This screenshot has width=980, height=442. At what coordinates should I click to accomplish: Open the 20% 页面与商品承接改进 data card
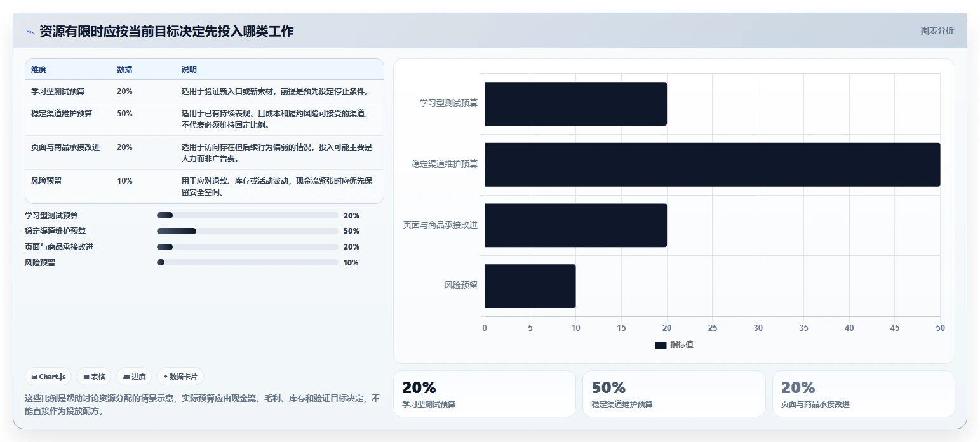coord(864,394)
